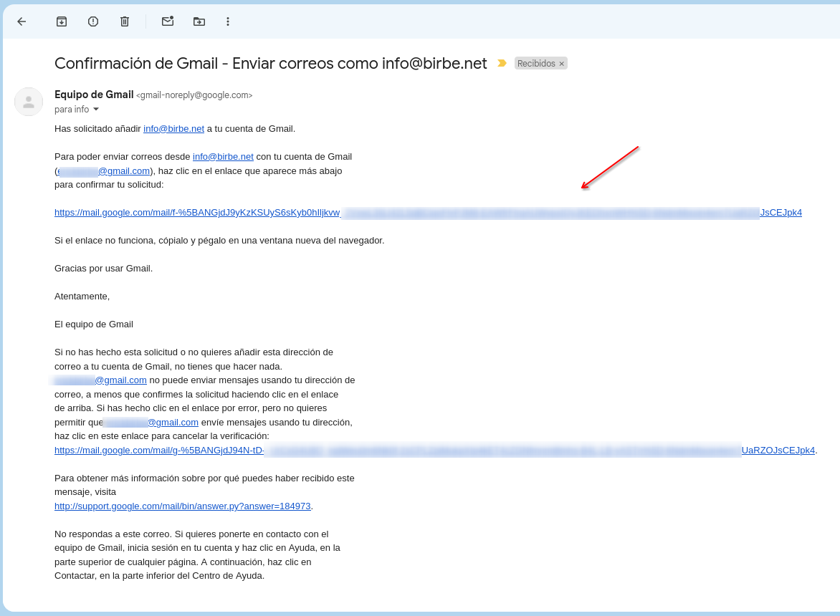Click the gmail-noreply@google.com sender address
This screenshot has height=616, width=840.
(194, 95)
